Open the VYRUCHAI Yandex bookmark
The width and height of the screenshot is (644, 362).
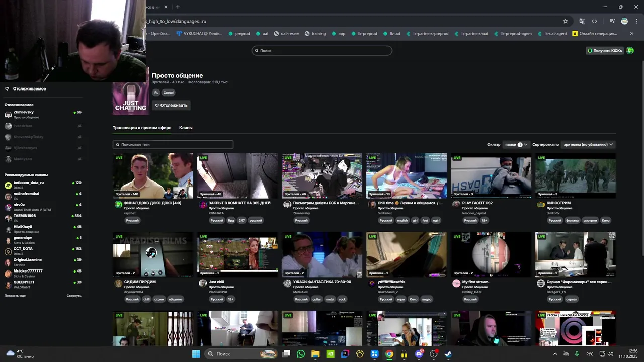199,34
